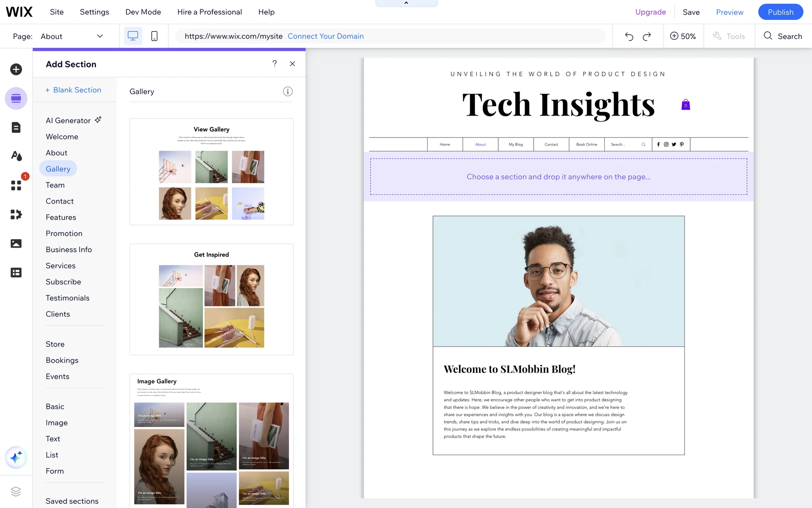Open the 50% zoom control
The image size is (812, 508).
coord(683,36)
